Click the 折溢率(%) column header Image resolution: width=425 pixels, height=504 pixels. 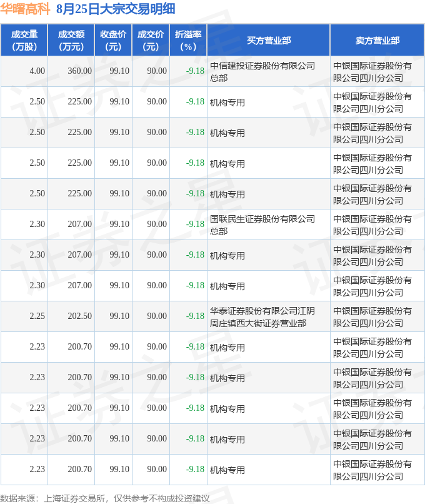[x=188, y=40]
